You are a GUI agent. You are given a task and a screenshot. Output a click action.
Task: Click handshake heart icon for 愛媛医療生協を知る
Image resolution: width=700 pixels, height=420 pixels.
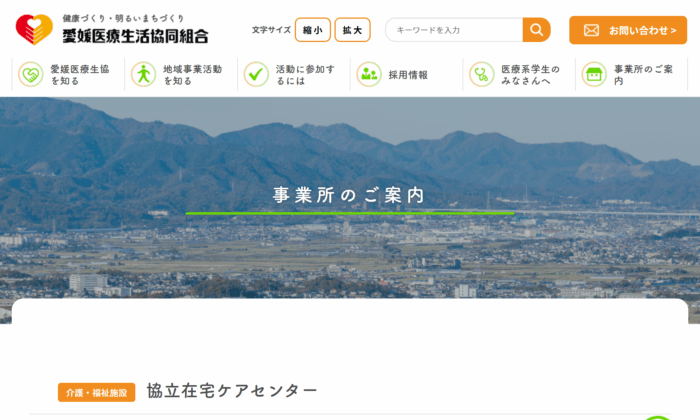click(x=31, y=74)
